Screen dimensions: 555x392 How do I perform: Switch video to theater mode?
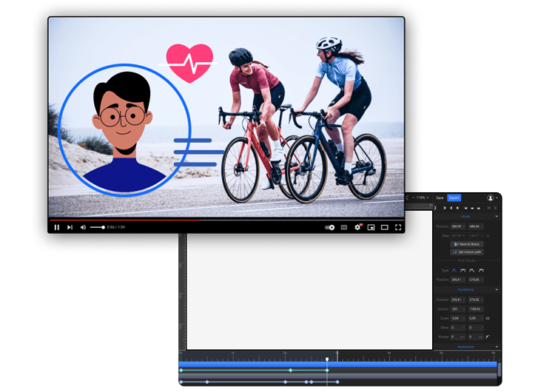click(x=384, y=228)
